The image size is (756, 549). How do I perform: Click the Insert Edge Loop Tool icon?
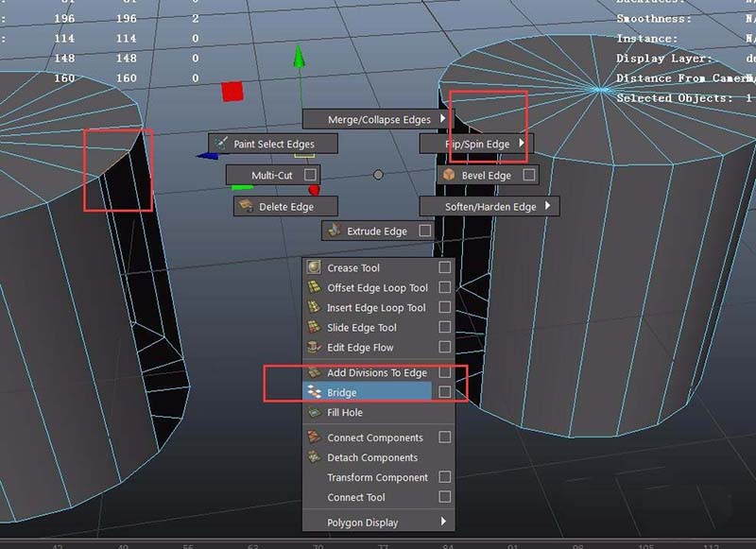point(315,307)
